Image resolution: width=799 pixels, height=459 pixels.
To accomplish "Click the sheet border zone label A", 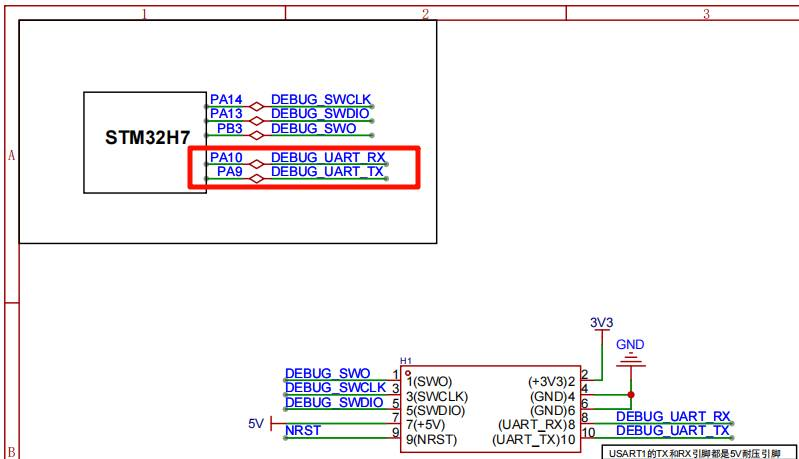I will coord(11,156).
